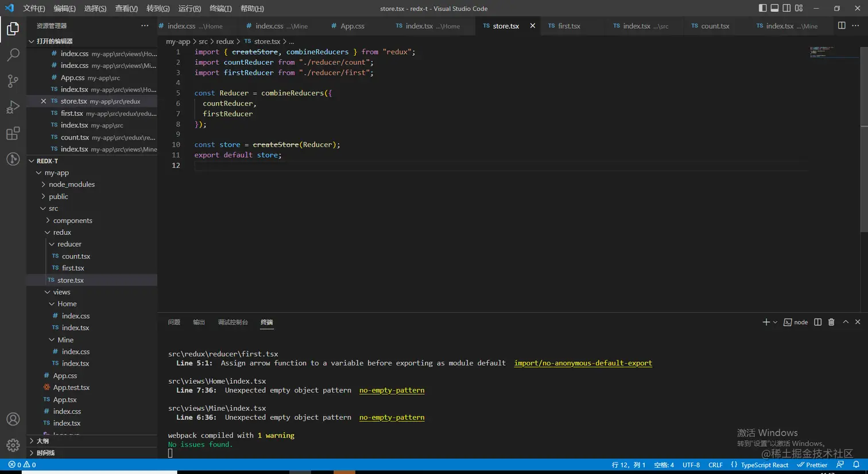Screen dimensions: 868x474
Task: Open the Search view in activity bar
Action: pos(13,55)
